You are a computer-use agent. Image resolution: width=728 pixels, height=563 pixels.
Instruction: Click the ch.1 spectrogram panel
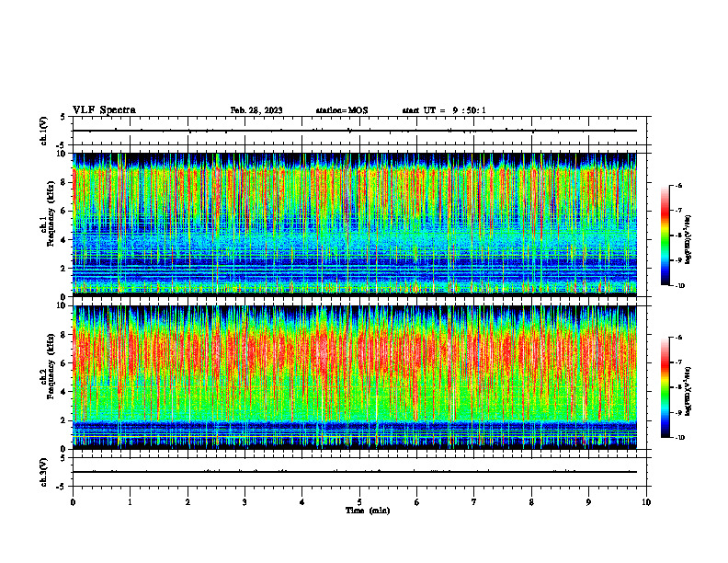click(354, 224)
